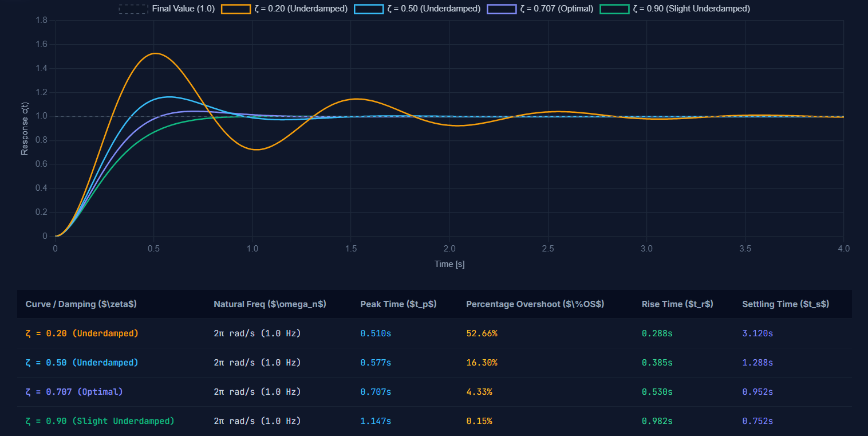Click the Settling Time column header

786,304
